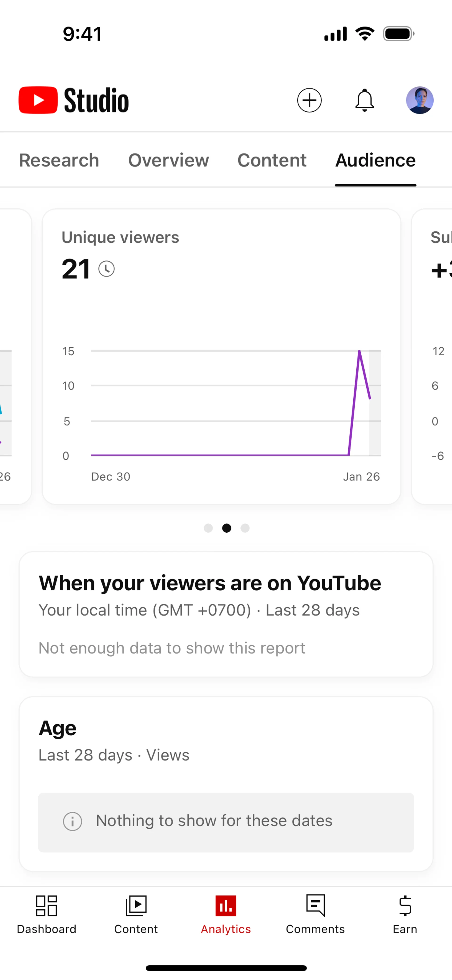Tap the info icon in Age card

[72, 821]
